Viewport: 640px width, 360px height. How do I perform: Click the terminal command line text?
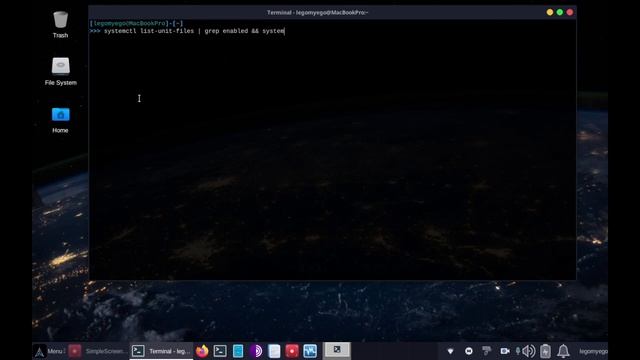(194, 31)
